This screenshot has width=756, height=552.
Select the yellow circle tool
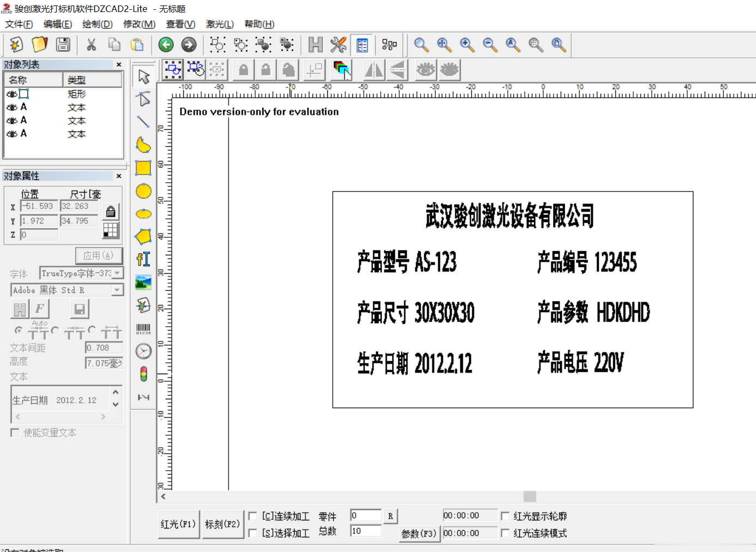point(143,191)
